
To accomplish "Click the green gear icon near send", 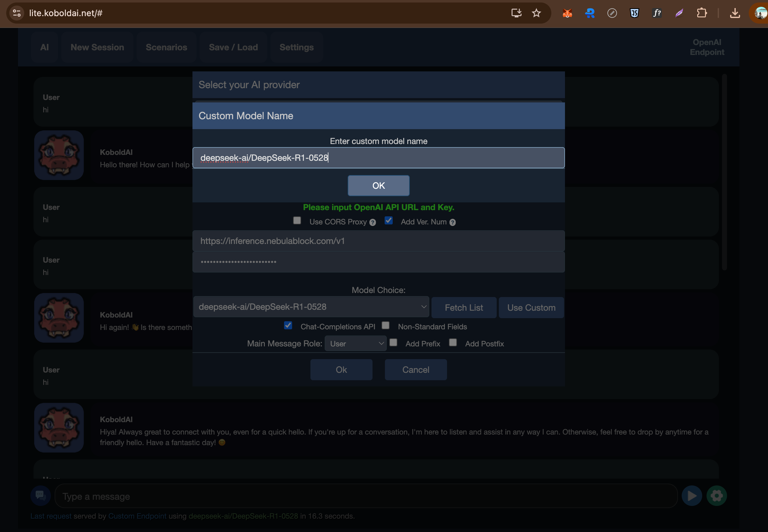I will (716, 496).
